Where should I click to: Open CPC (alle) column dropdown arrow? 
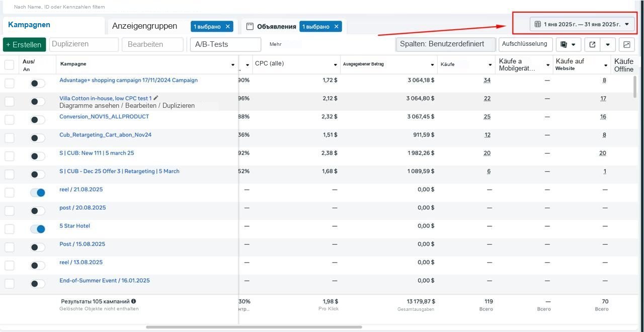(x=335, y=65)
